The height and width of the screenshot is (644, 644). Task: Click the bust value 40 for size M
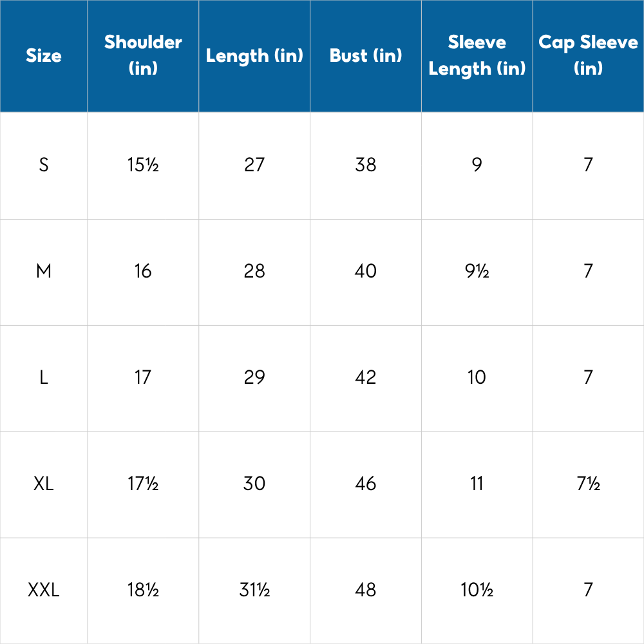tap(366, 272)
